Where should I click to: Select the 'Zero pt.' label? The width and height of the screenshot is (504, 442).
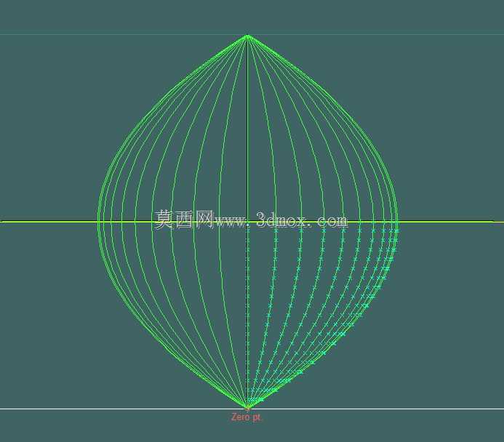click(x=247, y=417)
